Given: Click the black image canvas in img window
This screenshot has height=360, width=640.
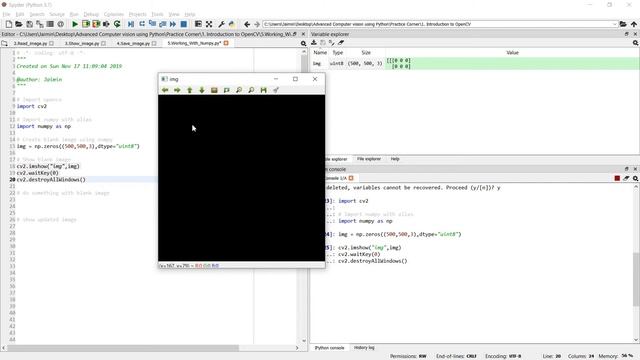Looking at the screenshot, I should coord(242,178).
